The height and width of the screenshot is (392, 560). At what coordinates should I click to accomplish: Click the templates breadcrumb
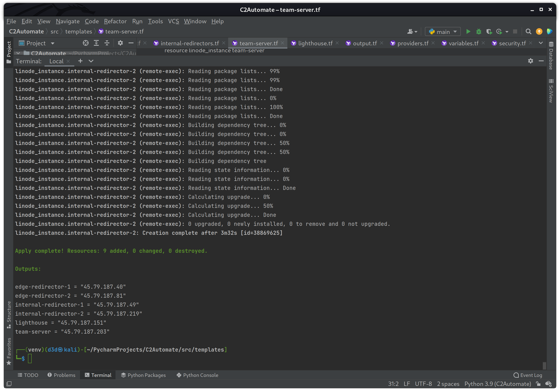(x=79, y=31)
